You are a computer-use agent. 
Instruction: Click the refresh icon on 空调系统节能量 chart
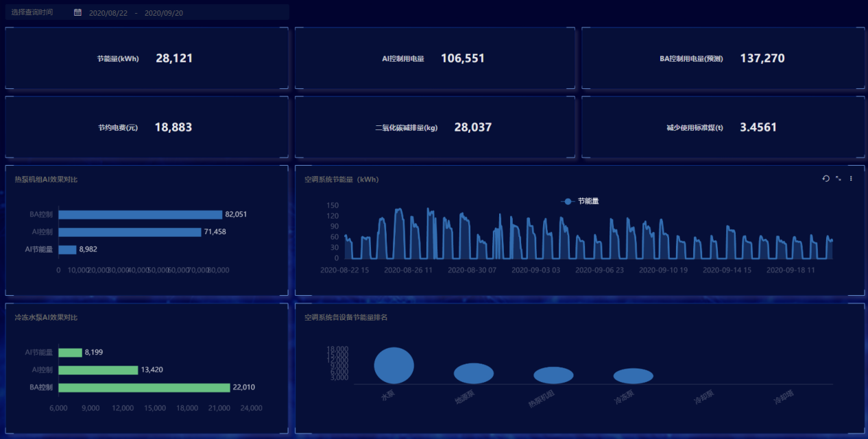[x=825, y=179]
